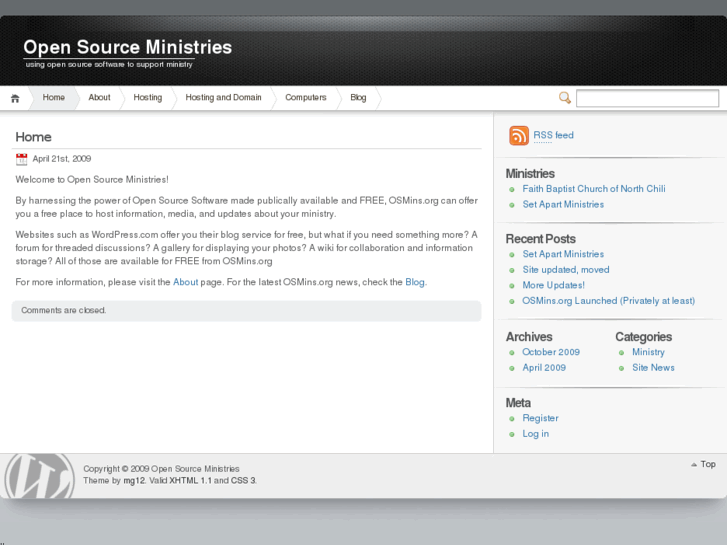Screen dimensions: 727x545
Task: Open the October 2009 archive
Action: point(550,352)
